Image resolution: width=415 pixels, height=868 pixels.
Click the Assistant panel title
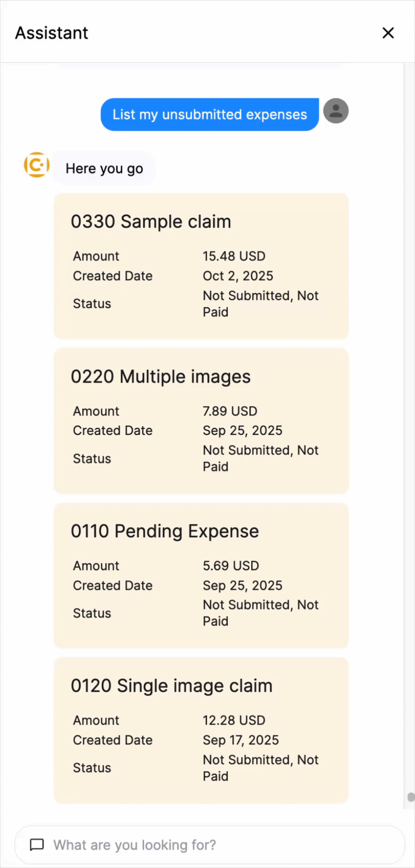point(52,33)
